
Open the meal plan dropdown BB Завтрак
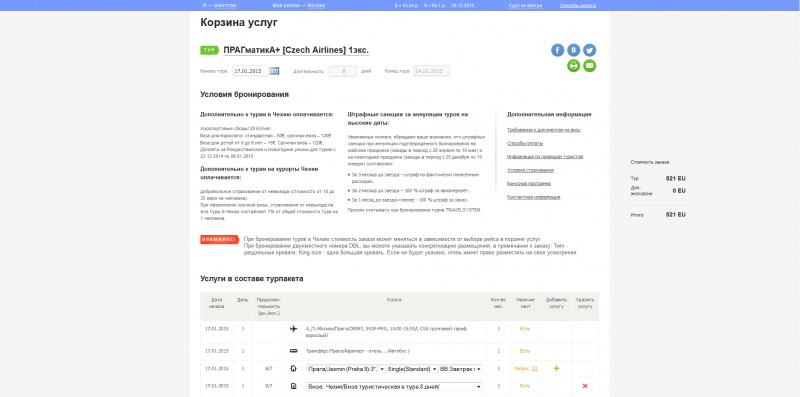point(461,368)
